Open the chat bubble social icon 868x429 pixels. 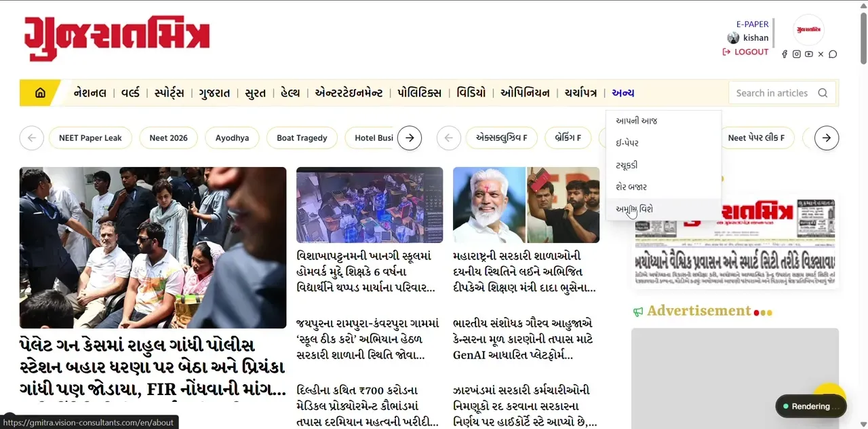[x=833, y=54]
